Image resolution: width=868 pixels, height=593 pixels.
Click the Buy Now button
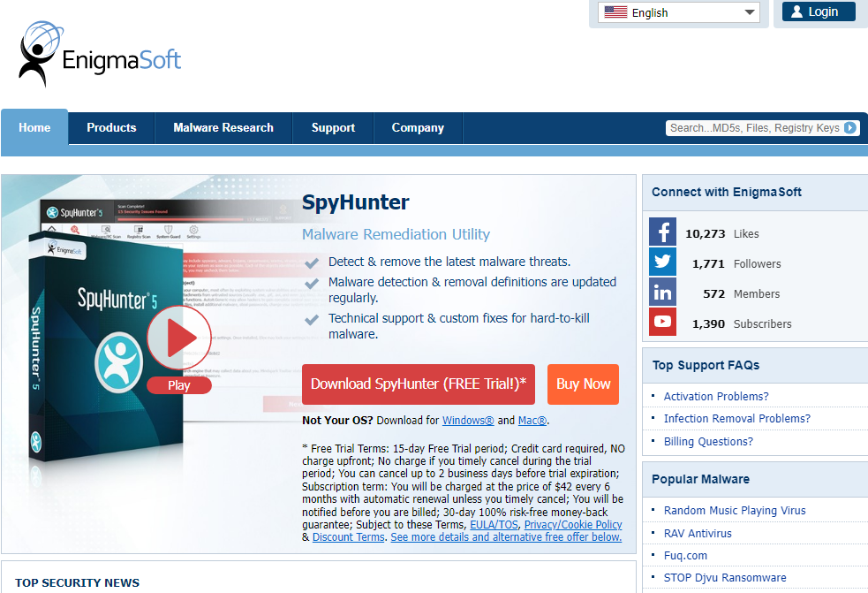point(583,384)
